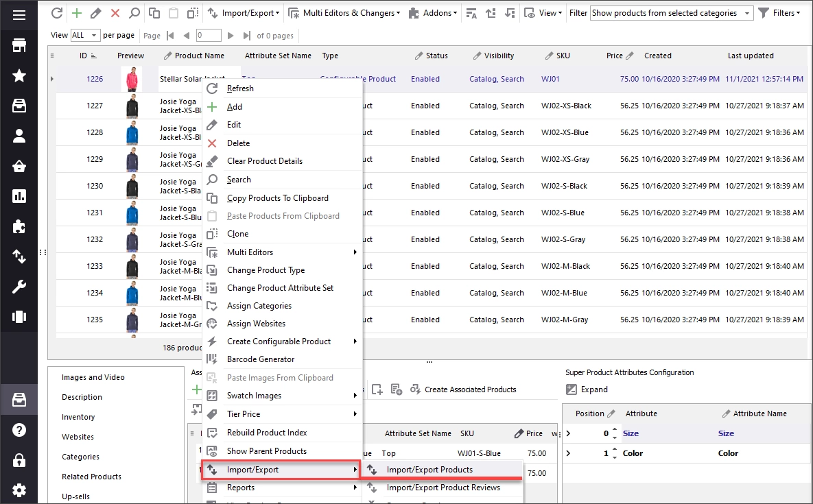813x504 pixels.
Task: Open the Multi Editors & Changers dropdown
Action: 344,13
